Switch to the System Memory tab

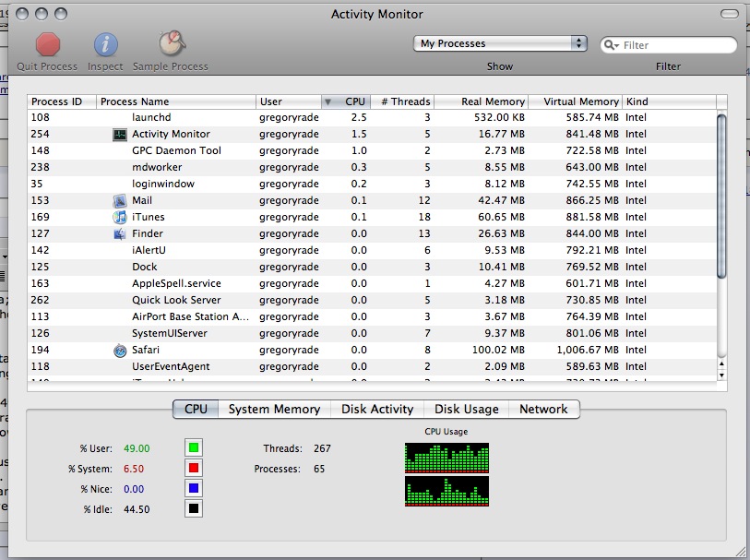pyautogui.click(x=274, y=409)
